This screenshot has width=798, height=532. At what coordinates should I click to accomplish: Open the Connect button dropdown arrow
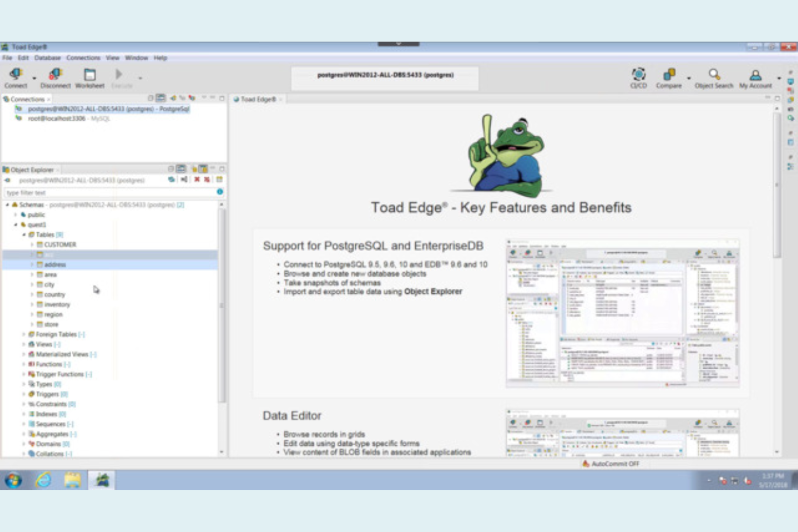(34, 78)
